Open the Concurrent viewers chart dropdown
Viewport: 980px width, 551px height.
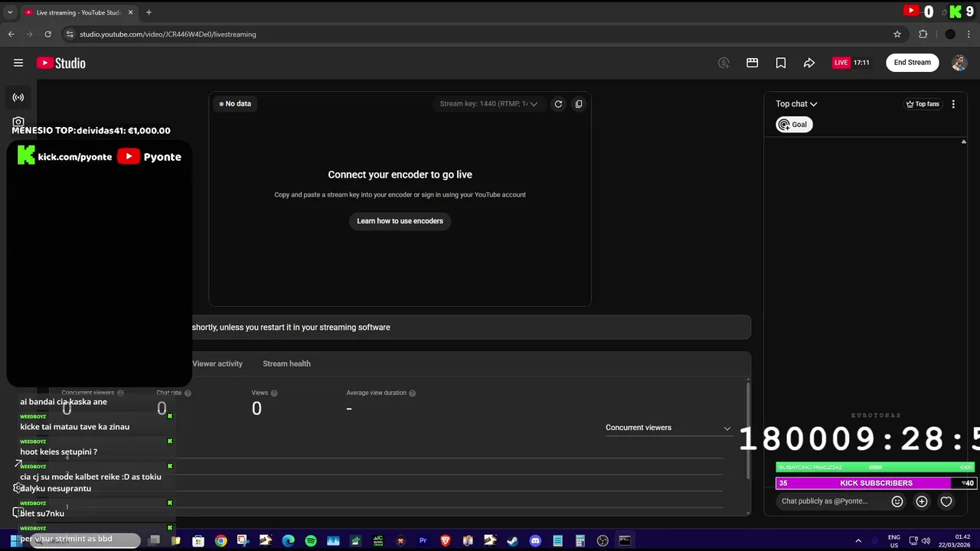point(668,428)
